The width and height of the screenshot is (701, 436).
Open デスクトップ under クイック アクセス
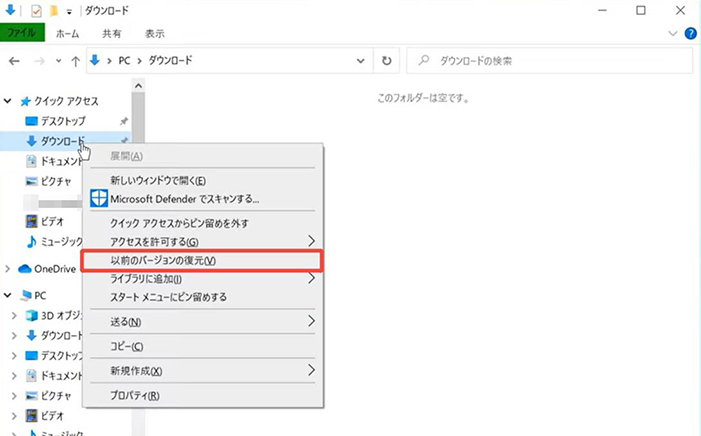(63, 121)
